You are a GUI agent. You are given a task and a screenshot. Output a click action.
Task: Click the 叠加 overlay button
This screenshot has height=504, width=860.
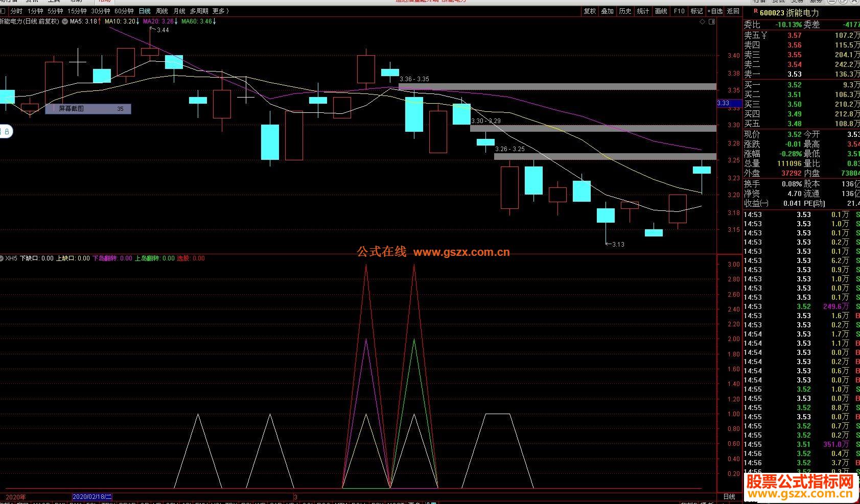[x=608, y=11]
